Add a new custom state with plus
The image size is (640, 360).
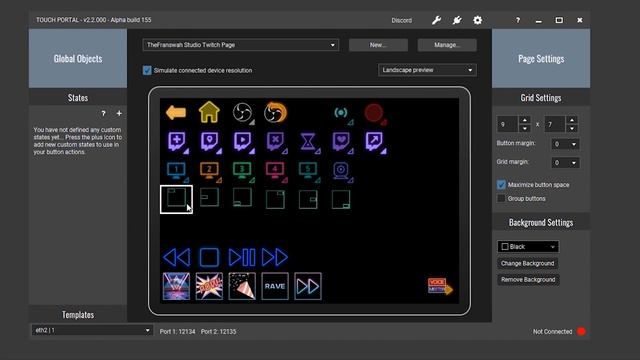pyautogui.click(x=119, y=113)
